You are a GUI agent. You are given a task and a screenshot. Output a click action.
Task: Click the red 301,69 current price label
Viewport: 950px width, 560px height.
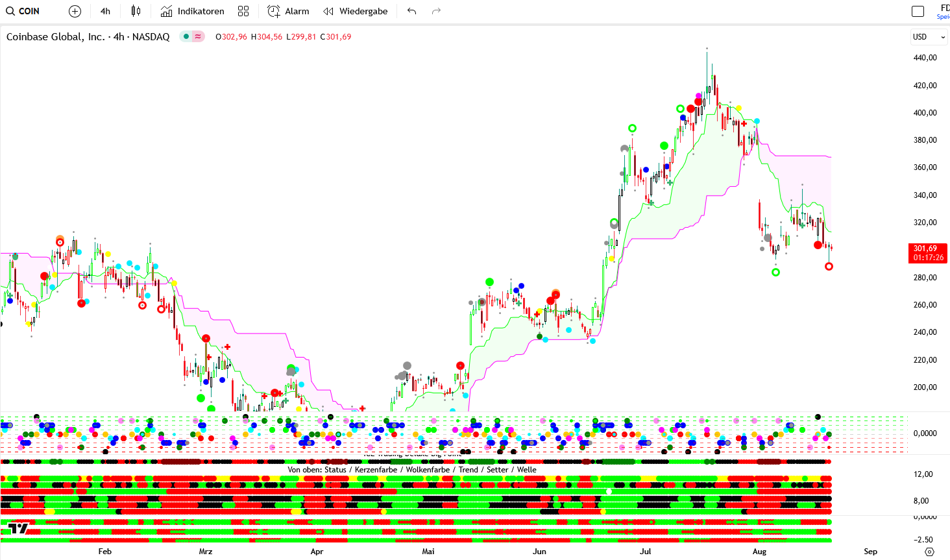coord(927,253)
